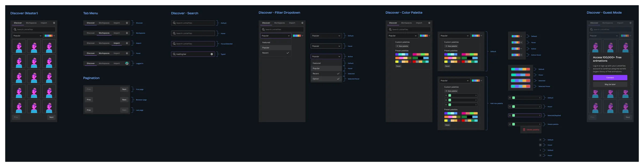Click Prev in Between page pagination row
644x167 pixels.
pos(89,100)
